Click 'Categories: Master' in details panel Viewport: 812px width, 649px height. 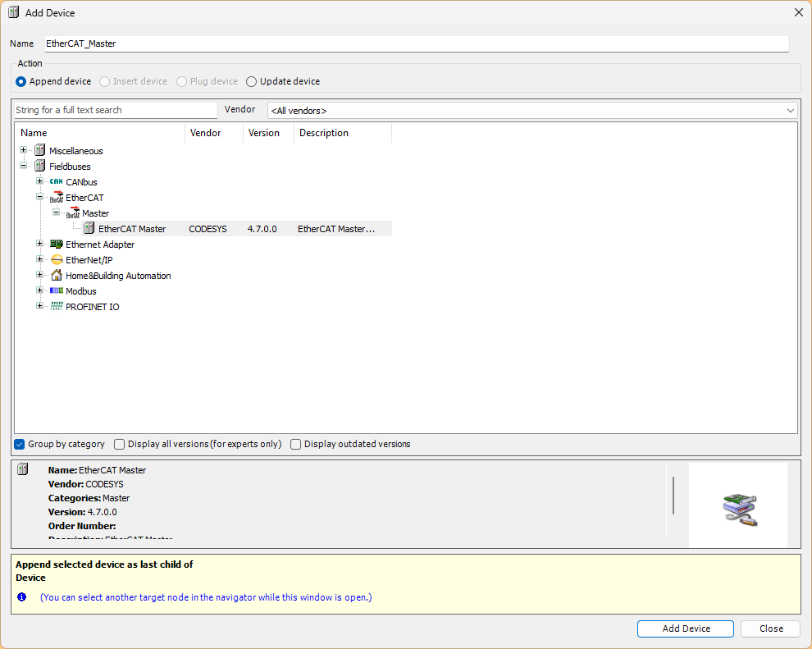coord(89,498)
